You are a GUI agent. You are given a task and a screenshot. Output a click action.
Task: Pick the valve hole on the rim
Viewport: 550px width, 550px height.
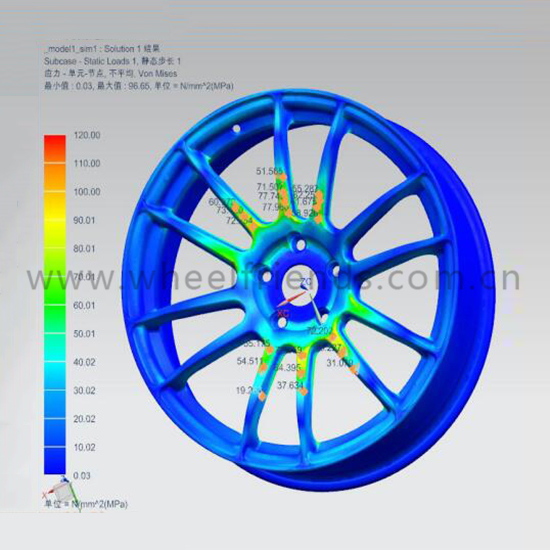(237, 129)
